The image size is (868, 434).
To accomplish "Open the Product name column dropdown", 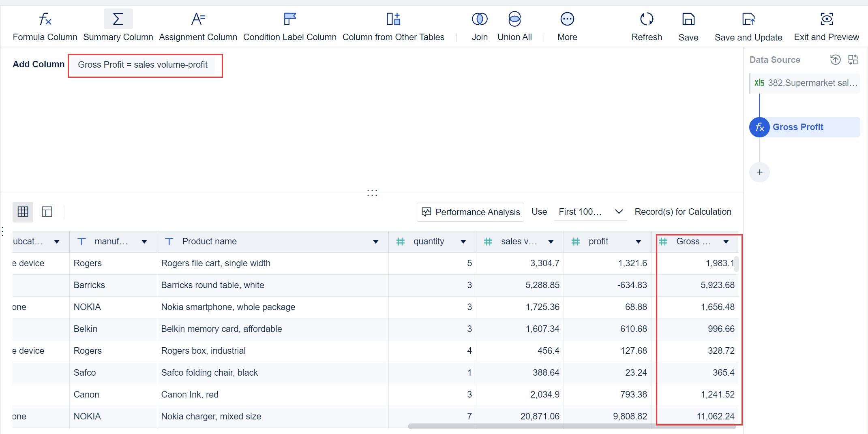I will tap(375, 241).
